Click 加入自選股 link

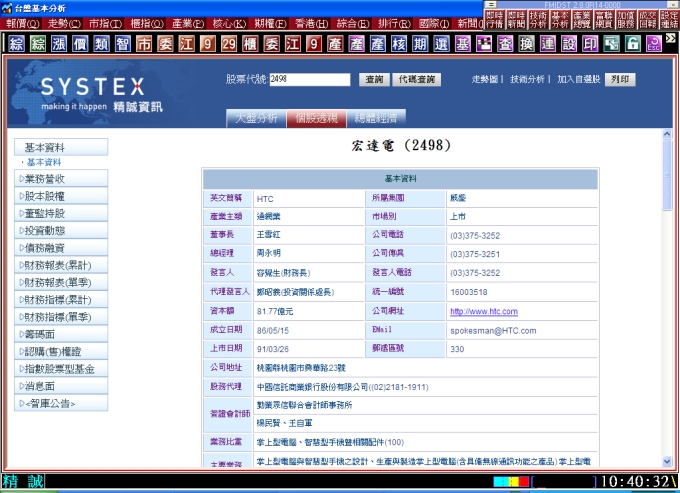coord(579,79)
